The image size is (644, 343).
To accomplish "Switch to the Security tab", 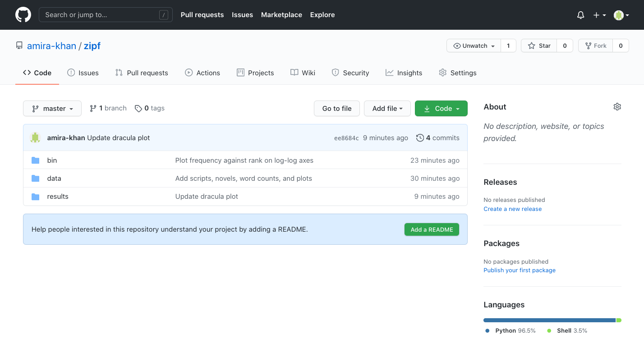I will (350, 73).
